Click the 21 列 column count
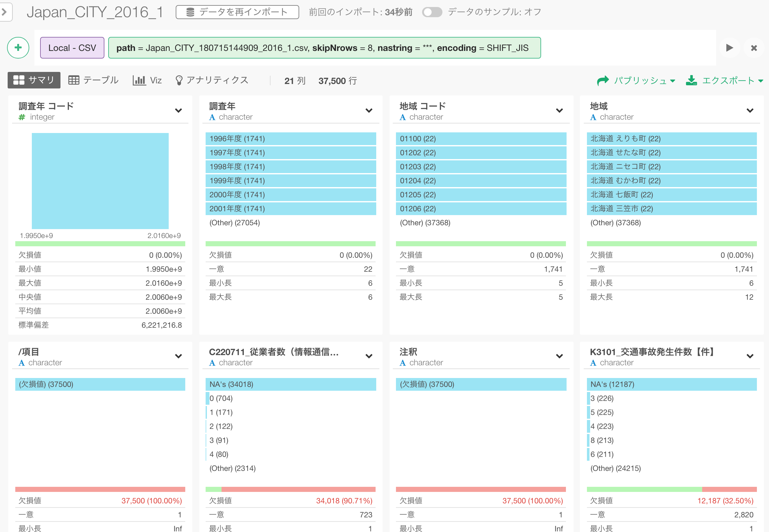Image resolution: width=769 pixels, height=532 pixels. pos(295,81)
